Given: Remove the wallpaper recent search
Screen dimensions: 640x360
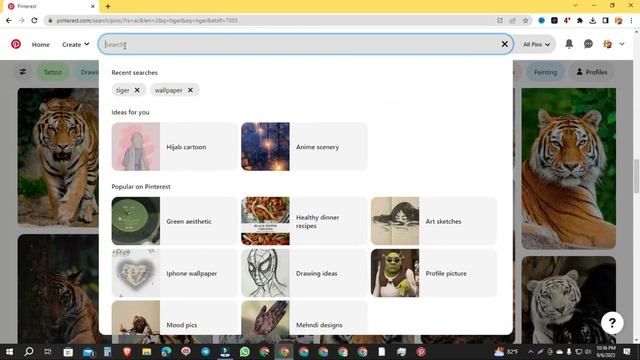Looking at the screenshot, I should click(190, 90).
